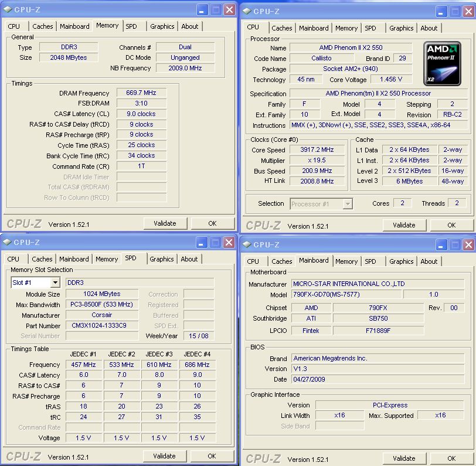The image size is (476, 466).
Task: Click the manufacturer MICRO-STAR INTERNATIONAL CO.,LTD field
Action: (x=378, y=284)
